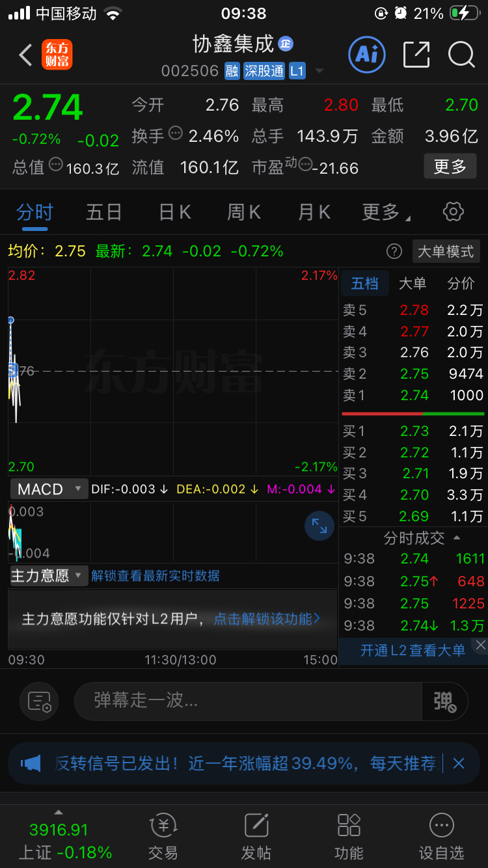Select the 五档 tab

click(x=364, y=283)
